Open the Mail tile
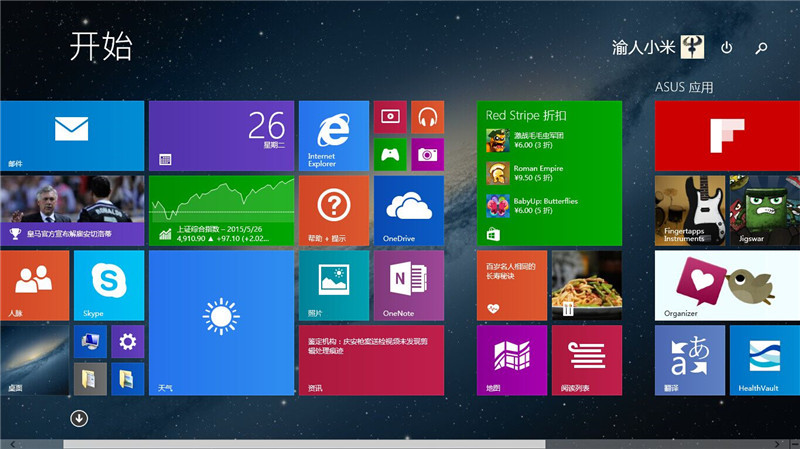 (x=72, y=136)
